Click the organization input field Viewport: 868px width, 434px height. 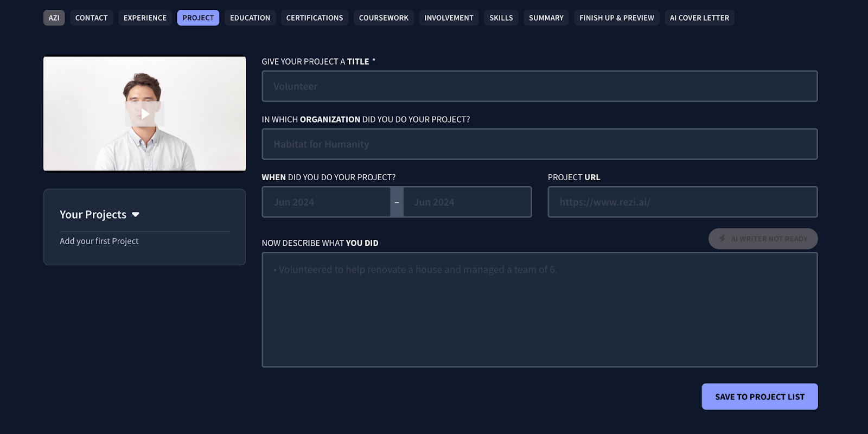[540, 144]
